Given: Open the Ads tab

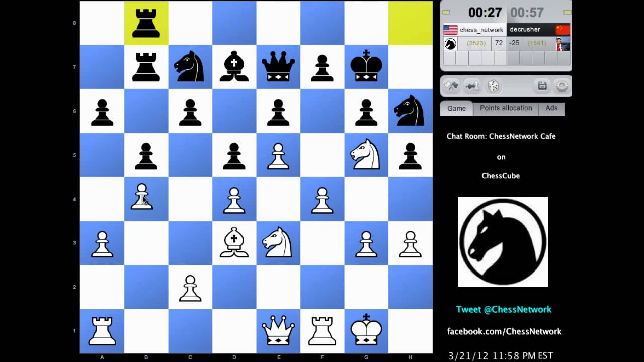Looking at the screenshot, I should (551, 108).
